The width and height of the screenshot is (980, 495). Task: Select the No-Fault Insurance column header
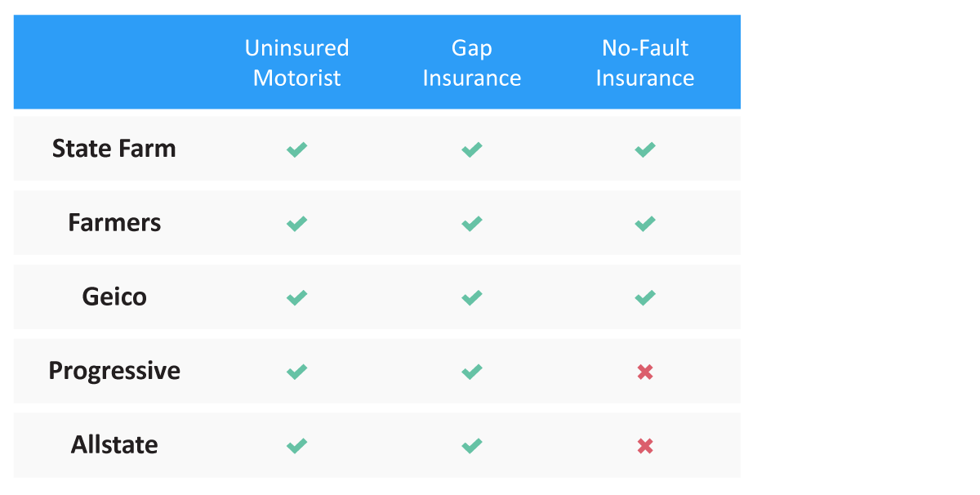tap(645, 63)
